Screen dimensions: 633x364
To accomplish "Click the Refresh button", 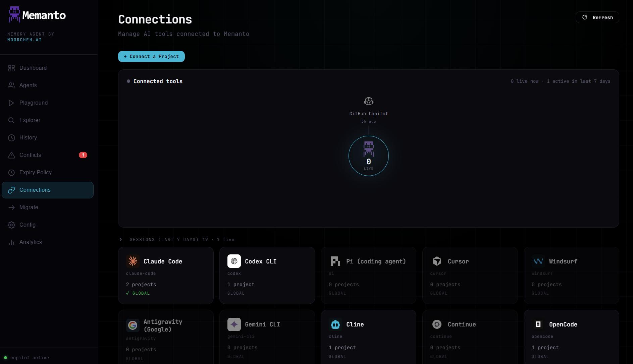I will coord(597,17).
